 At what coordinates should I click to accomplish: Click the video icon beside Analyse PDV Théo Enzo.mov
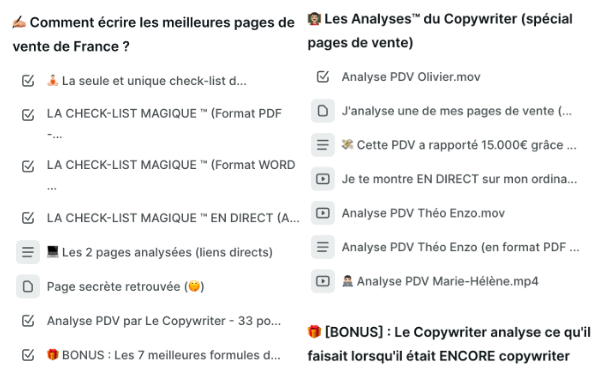tap(323, 213)
